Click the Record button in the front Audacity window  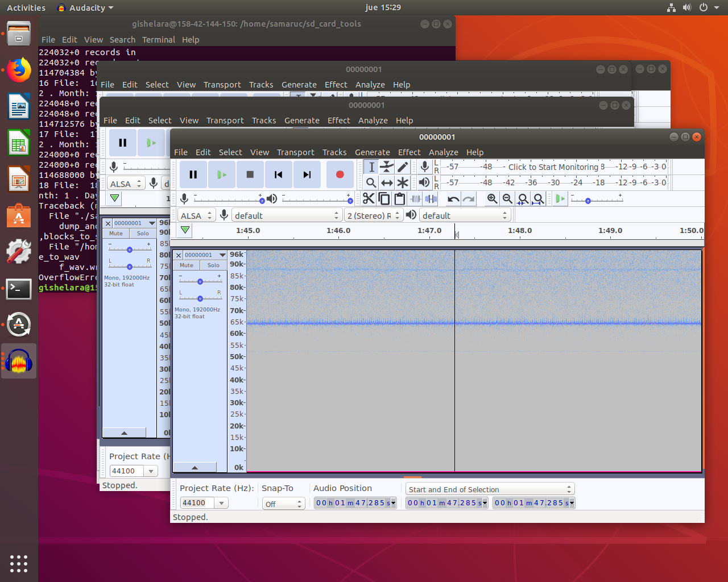(340, 174)
